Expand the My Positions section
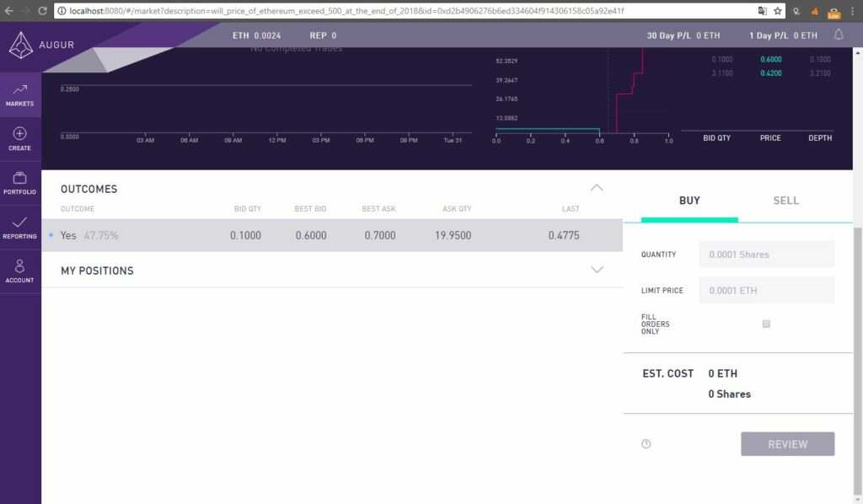This screenshot has width=863, height=504. tap(597, 270)
